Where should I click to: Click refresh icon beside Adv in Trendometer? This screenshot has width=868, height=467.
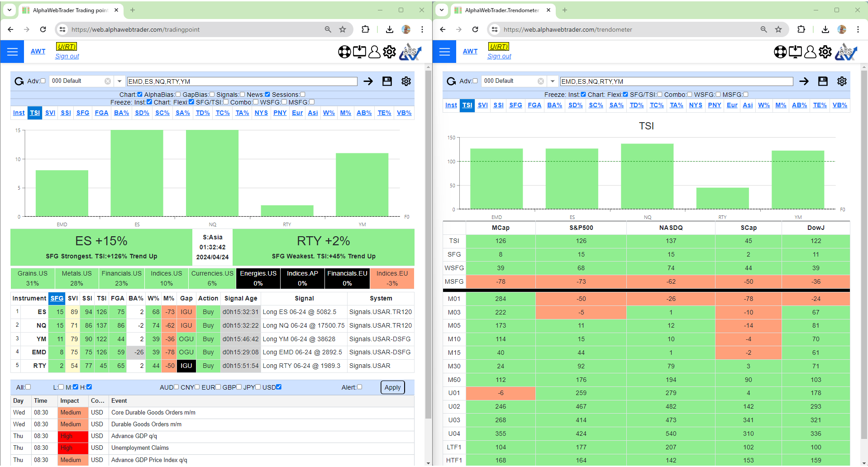(451, 81)
